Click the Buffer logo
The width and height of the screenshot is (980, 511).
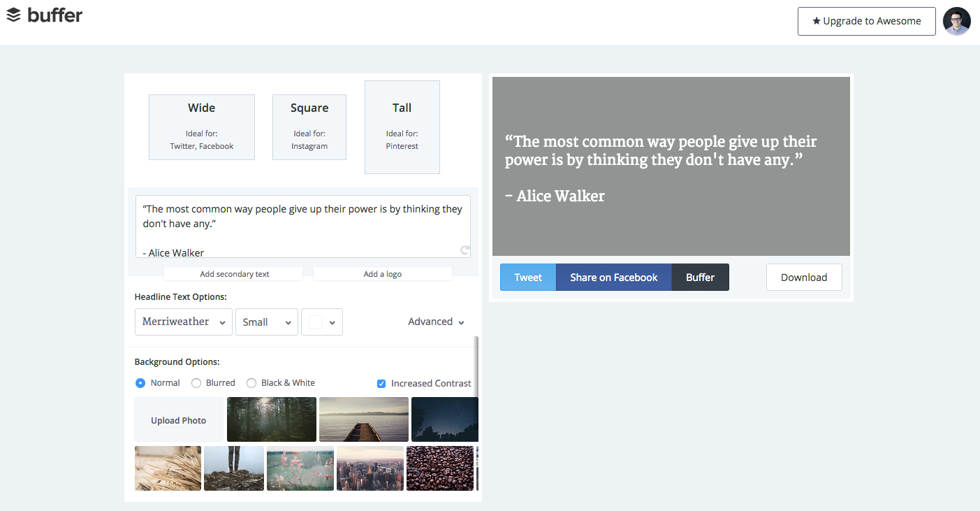pos(45,15)
